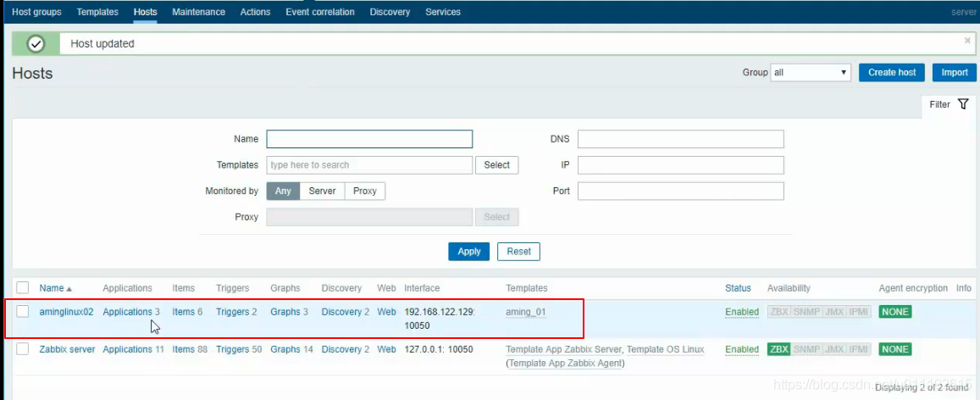
Task: Click NONE encryption badge of Zabbix server
Action: 895,349
